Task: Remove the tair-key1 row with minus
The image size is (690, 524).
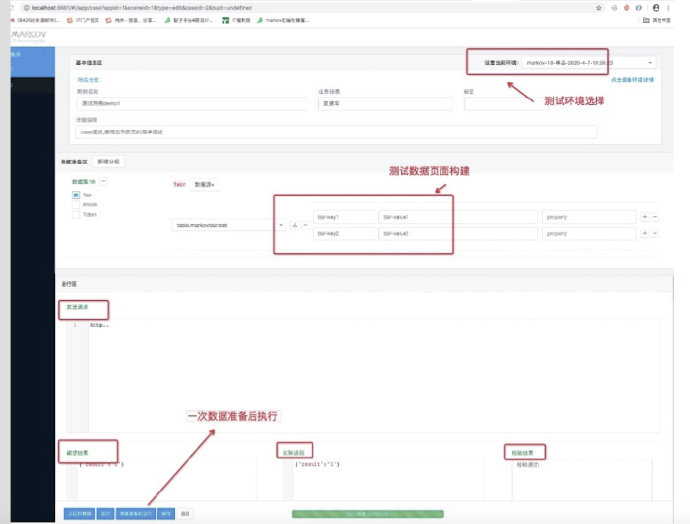Action: click(x=655, y=217)
